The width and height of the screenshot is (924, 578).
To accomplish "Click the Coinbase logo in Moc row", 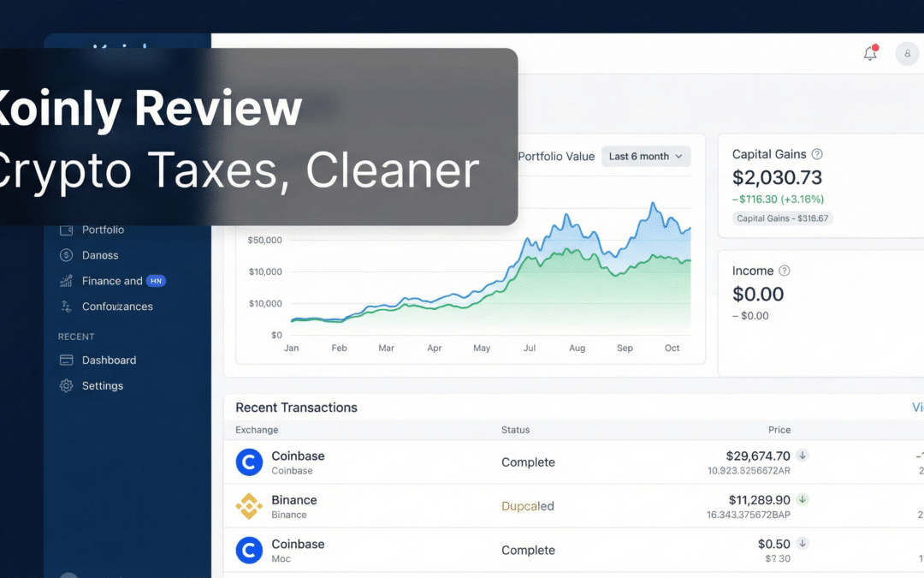I will 249,551.
